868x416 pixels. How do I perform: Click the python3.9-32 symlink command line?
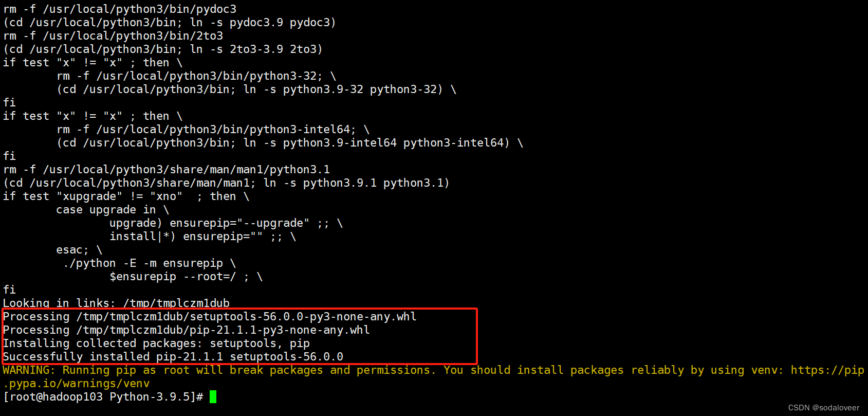tap(256, 89)
